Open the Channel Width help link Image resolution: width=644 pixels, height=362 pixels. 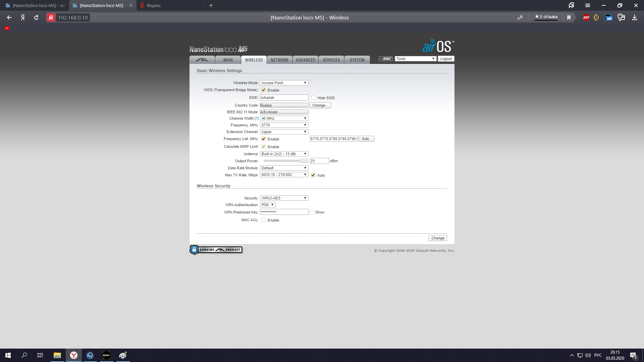(x=256, y=118)
